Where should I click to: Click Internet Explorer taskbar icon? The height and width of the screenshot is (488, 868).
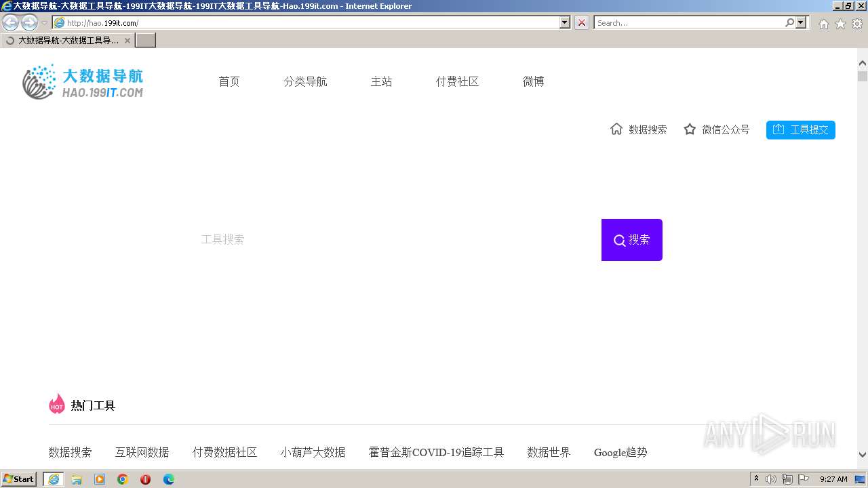[x=54, y=479]
